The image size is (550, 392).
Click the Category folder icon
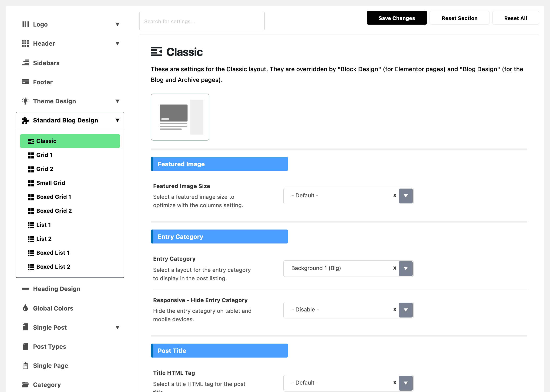(25, 385)
